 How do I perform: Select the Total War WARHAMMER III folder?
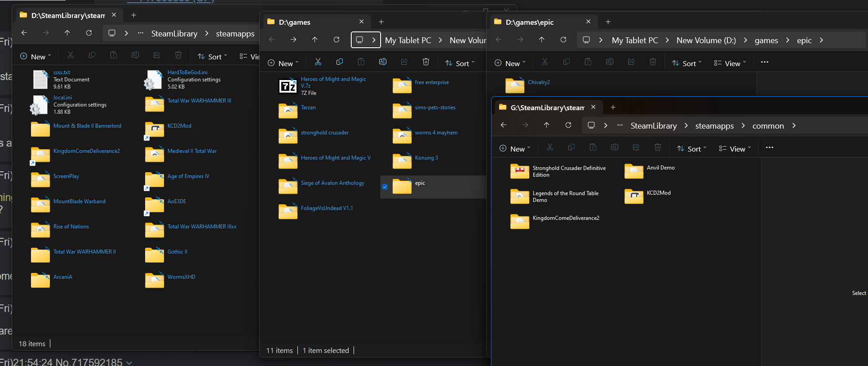[189, 104]
